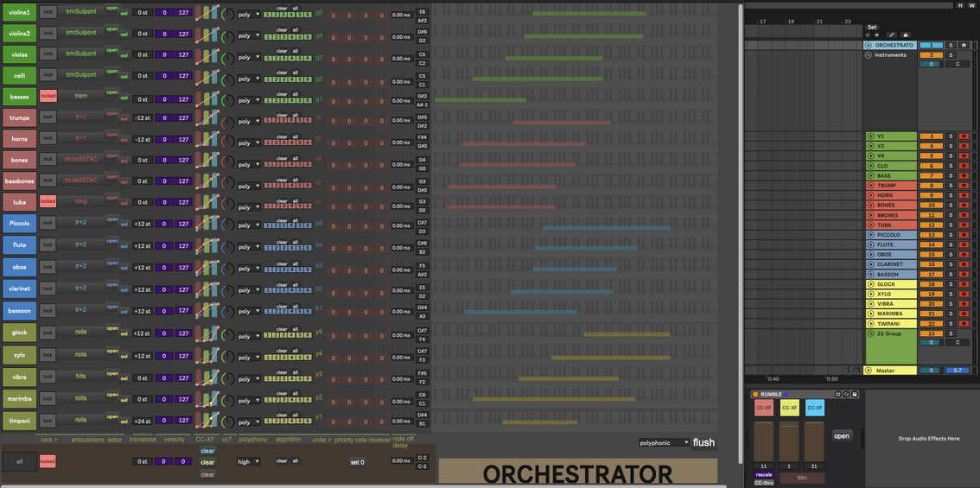Click the RUMBLE device activator button
This screenshot has height=488, width=980.
(754, 394)
